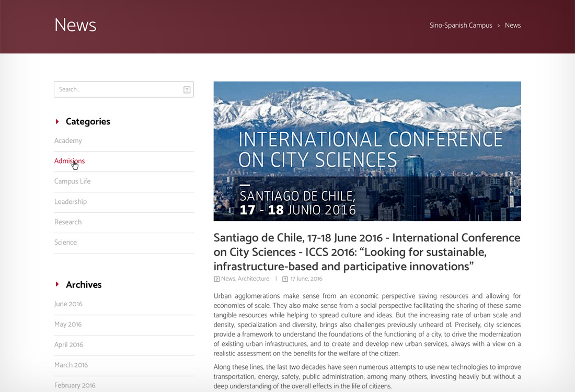Click the tag icon before News, Architecture

217,279
